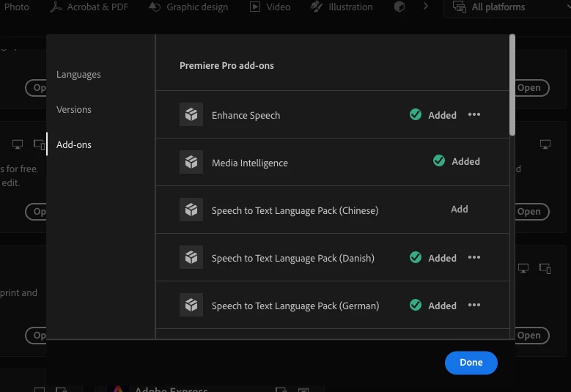Screen dimensions: 571x392
Task: Click middle Open button in background right
Action: [x=531, y=212]
